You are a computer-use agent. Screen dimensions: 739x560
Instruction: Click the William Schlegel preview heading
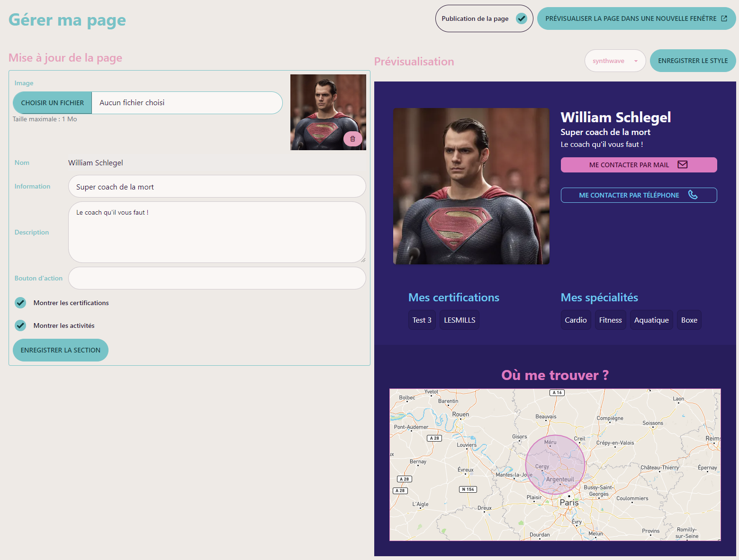coord(615,117)
